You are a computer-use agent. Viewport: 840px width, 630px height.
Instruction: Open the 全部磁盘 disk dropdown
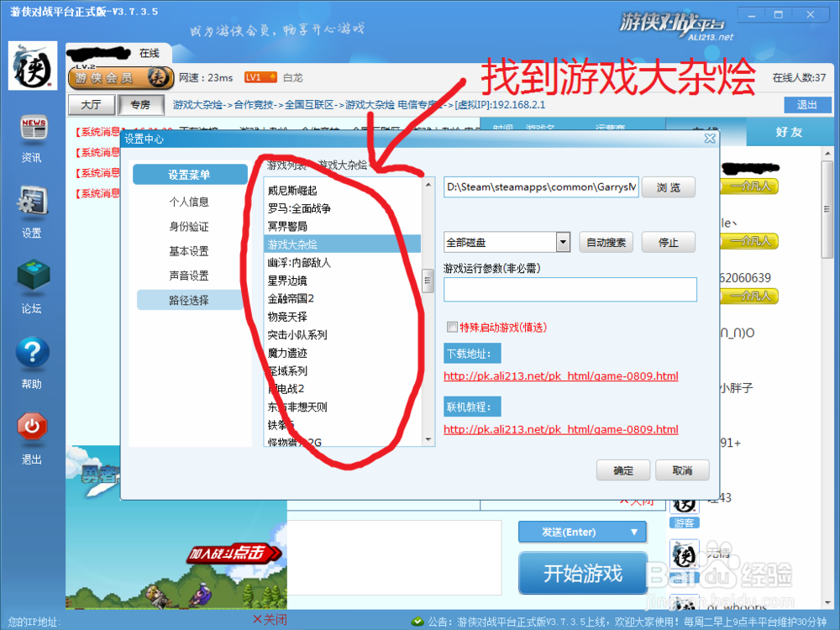(564, 241)
